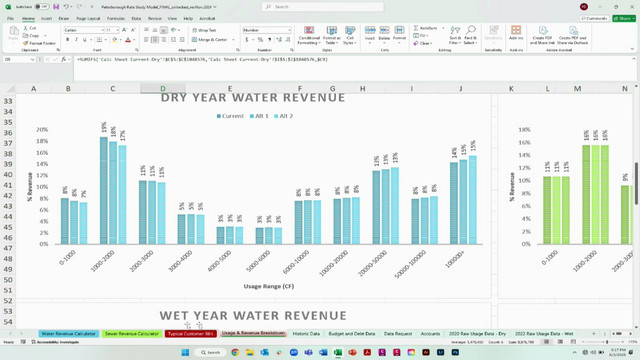Open the Water Revenue Calculator sheet tab
The height and width of the screenshot is (360, 640).
[x=69, y=333]
